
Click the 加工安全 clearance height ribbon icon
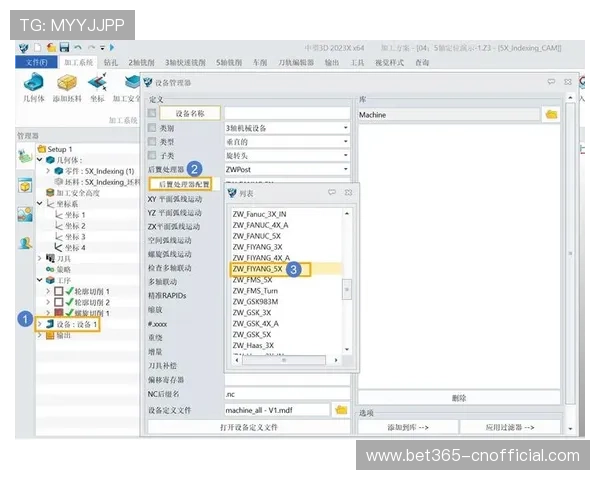pyautogui.click(x=132, y=83)
